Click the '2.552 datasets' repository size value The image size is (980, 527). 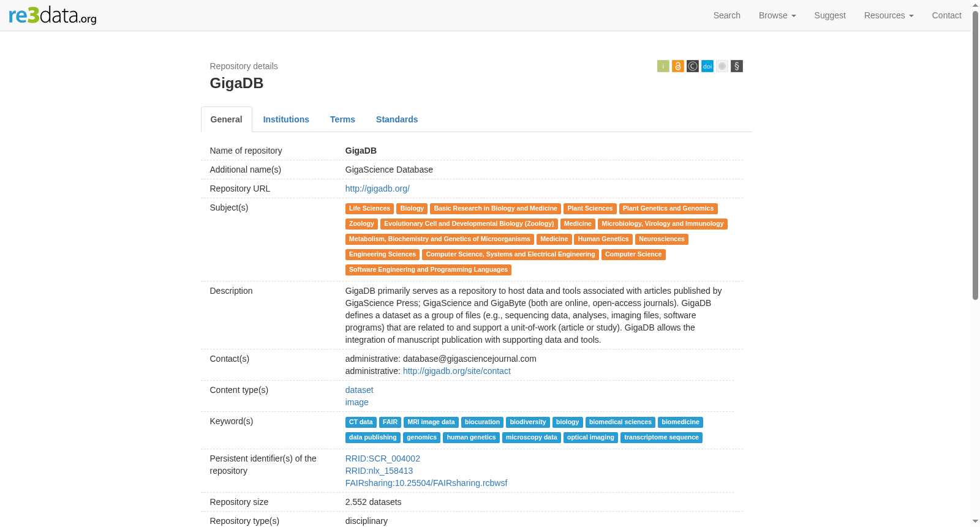click(x=374, y=502)
